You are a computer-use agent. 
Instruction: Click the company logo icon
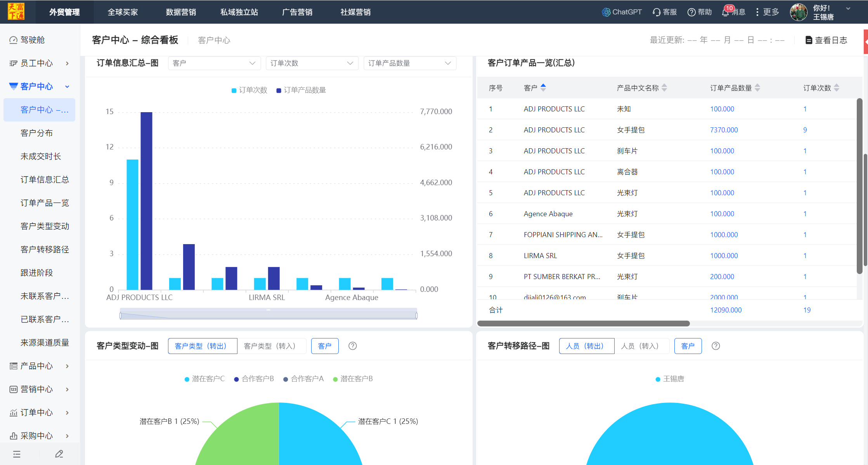tap(16, 12)
